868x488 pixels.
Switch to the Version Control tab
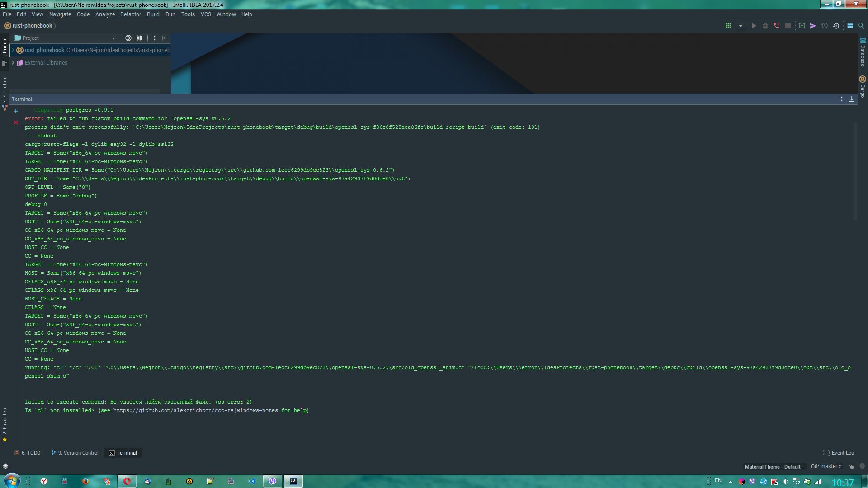pyautogui.click(x=75, y=453)
